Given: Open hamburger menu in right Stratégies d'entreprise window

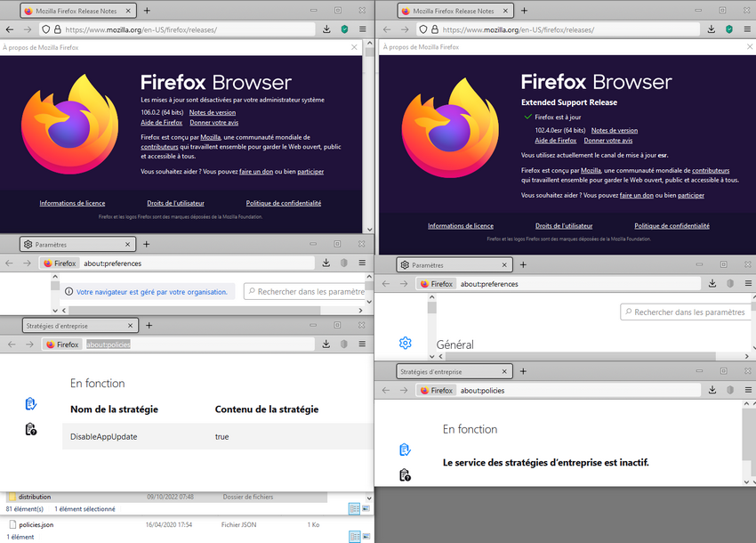Looking at the screenshot, I should click(748, 390).
